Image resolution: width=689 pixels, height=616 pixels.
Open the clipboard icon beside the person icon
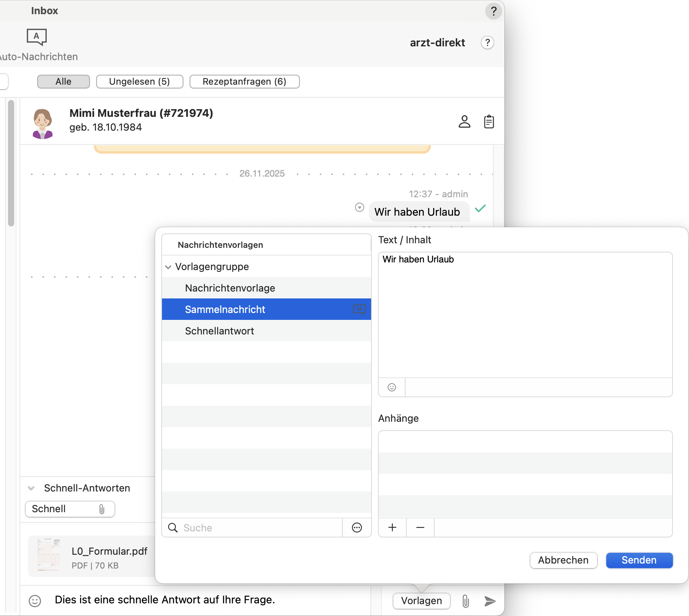(x=489, y=121)
